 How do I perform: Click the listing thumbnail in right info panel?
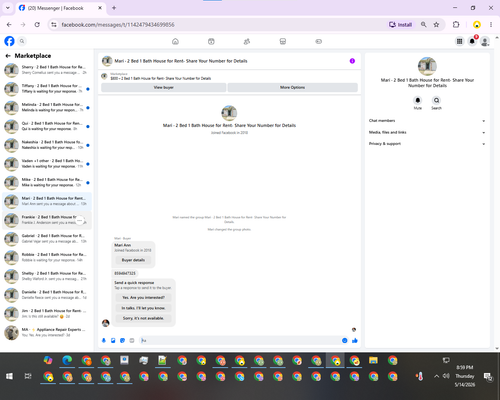click(x=427, y=66)
